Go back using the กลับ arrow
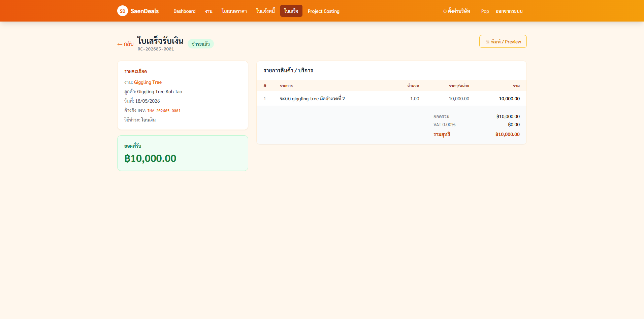Viewport: 644px width, 319px height. [125, 44]
